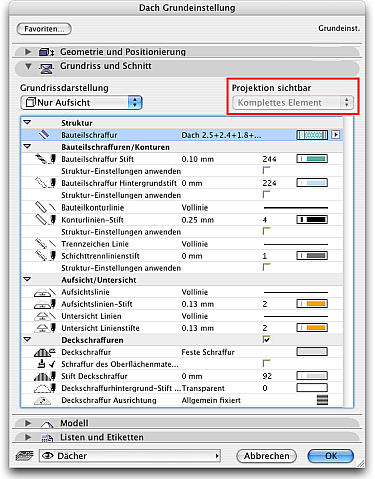Image resolution: width=375 pixels, height=479 pixels.
Task: Click the Bauteilschraffur fill preview swatch
Action: [312, 135]
